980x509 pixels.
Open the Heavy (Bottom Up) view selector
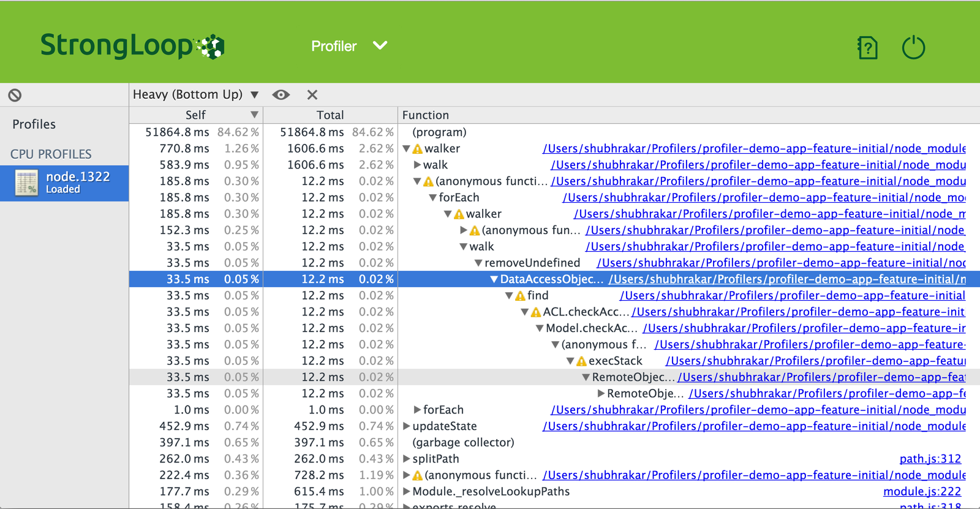196,94
